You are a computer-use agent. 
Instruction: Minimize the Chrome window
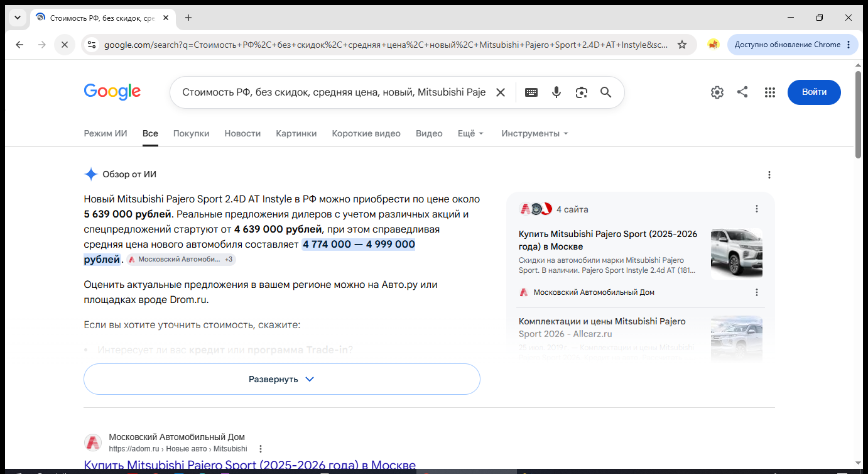tap(791, 18)
